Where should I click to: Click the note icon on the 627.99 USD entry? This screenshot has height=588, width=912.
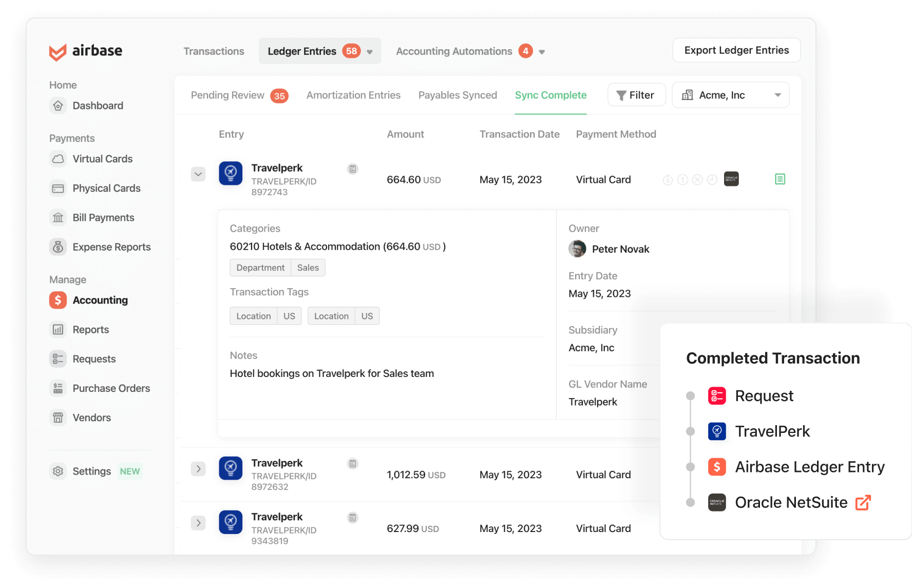click(353, 518)
